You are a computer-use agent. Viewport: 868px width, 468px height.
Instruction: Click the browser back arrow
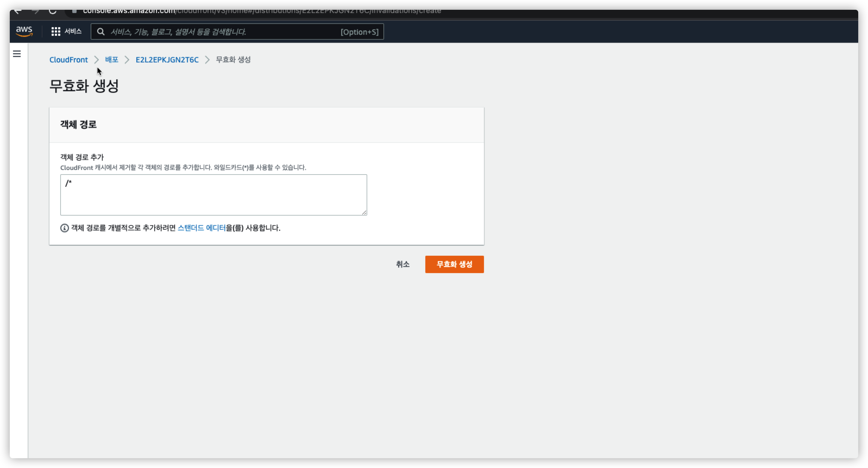coord(18,11)
